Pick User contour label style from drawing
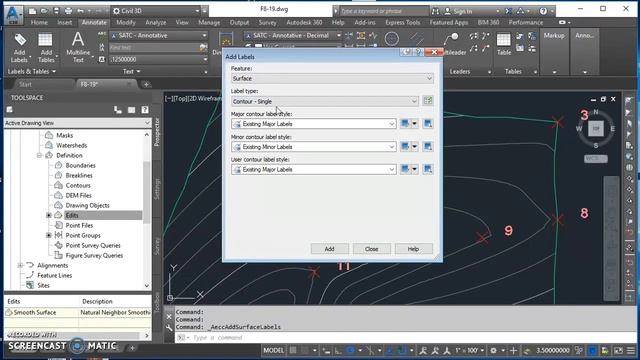Screen dimensions: 640x360 [x=427, y=169]
